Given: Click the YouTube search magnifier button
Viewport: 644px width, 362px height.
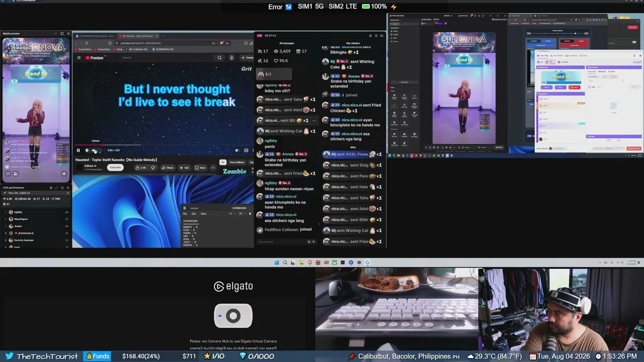Looking at the screenshot, I should tap(219, 58).
